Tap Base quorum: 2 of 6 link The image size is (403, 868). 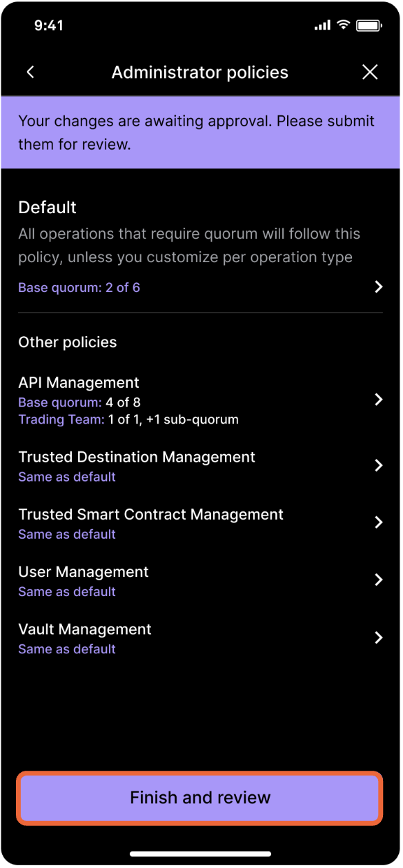coord(79,288)
